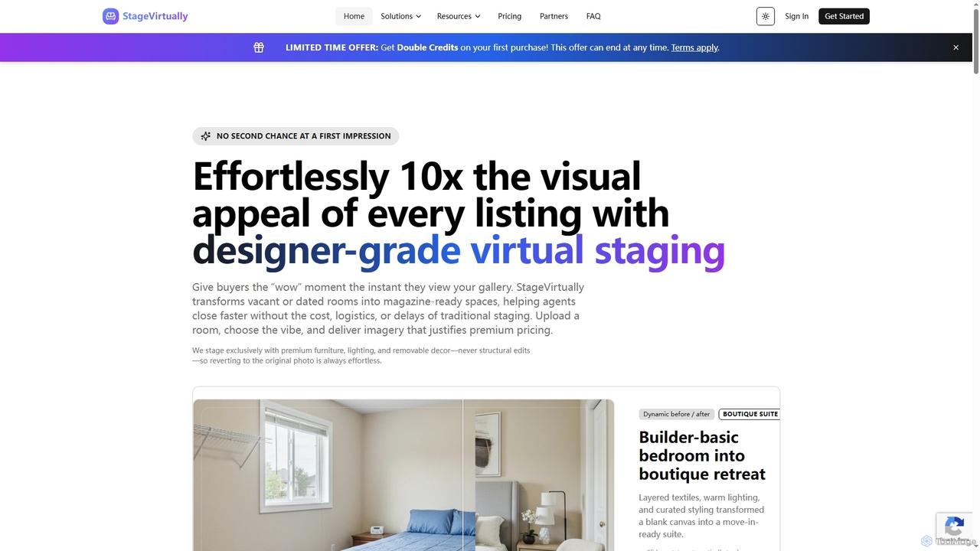This screenshot has height=551, width=980.
Task: Click the page vertical scrollbar thumb
Action: pos(975,40)
